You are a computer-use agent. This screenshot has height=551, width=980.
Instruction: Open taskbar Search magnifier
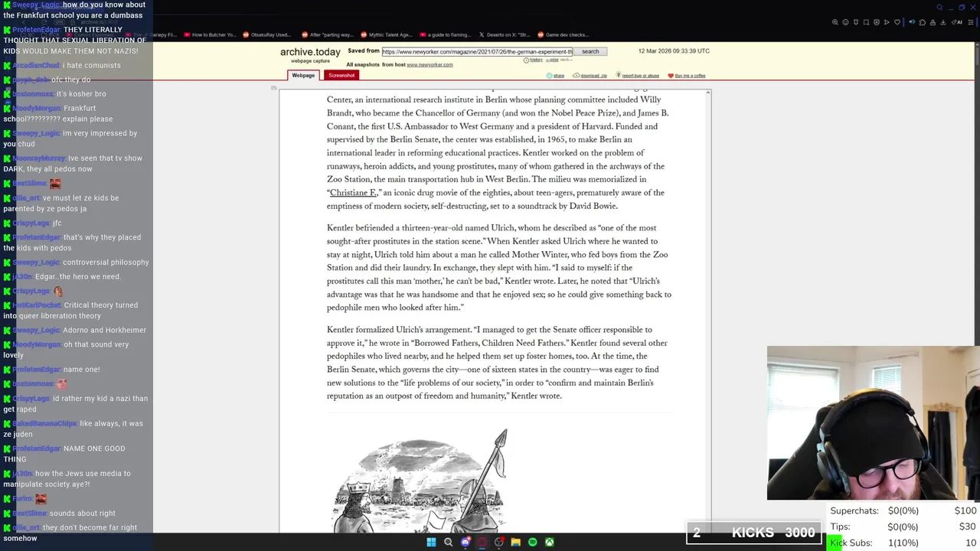tap(448, 543)
